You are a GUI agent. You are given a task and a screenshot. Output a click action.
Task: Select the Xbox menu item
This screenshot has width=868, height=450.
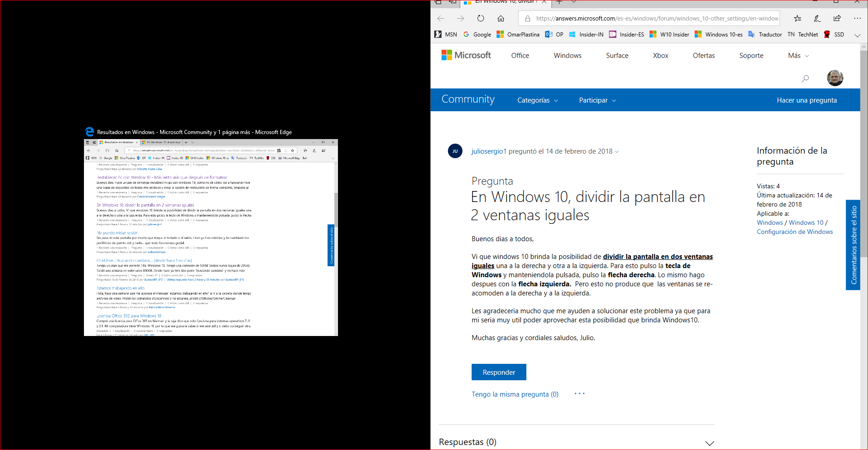660,56
